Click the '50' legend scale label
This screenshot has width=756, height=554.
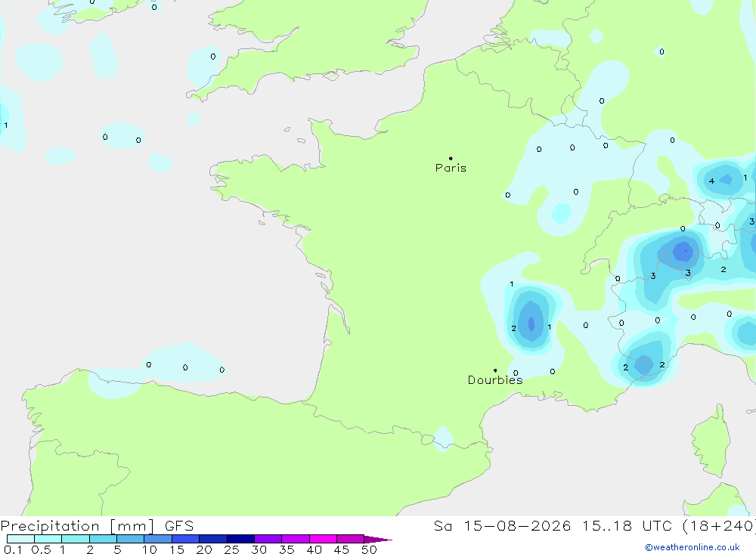(x=369, y=549)
